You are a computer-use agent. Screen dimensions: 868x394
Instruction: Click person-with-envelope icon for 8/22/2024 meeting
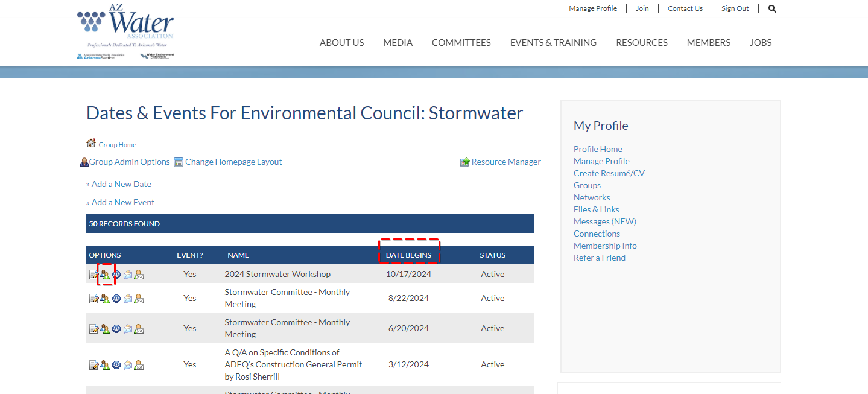pos(139,299)
